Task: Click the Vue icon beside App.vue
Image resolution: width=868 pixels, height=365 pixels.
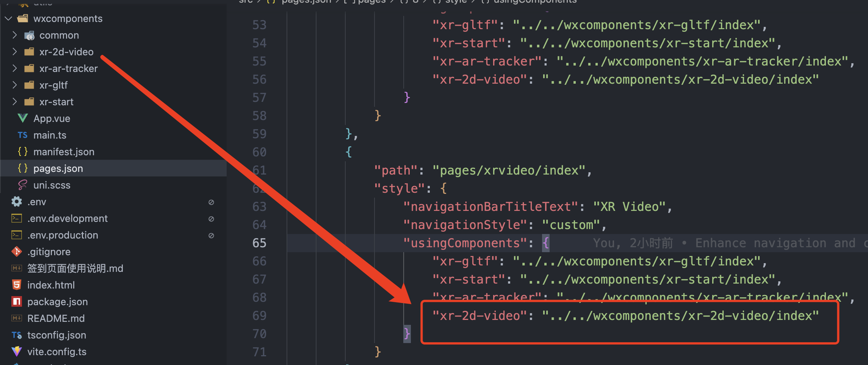Action: [23, 118]
